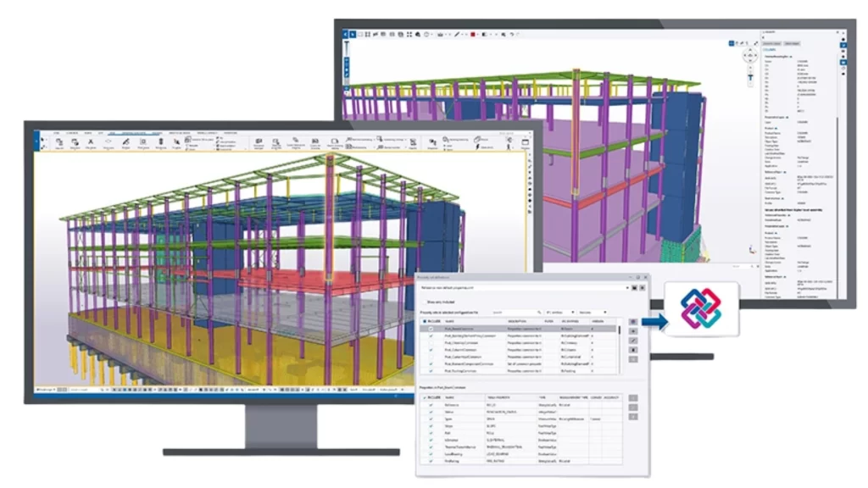The width and height of the screenshot is (868, 488).
Task: Select the red color swatch in the drawing toolbar
Action: pyautogui.click(x=473, y=34)
